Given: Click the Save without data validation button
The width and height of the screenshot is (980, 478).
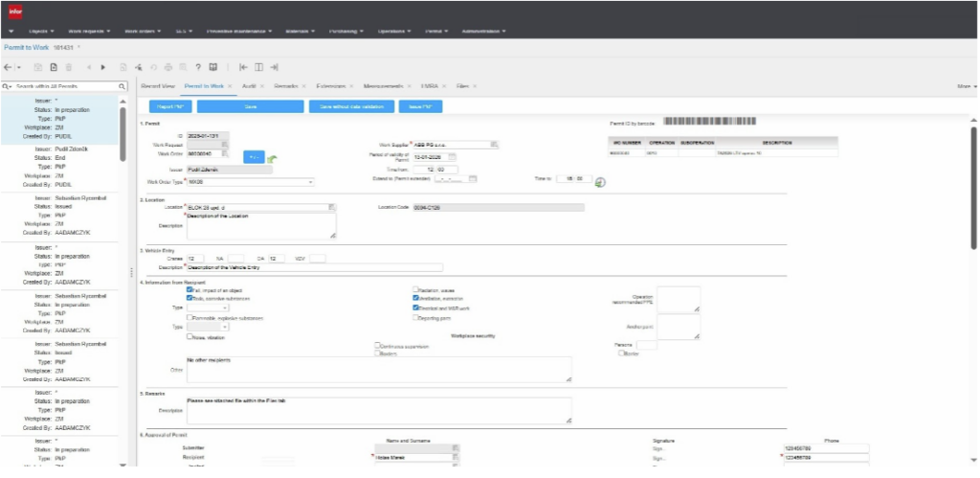Looking at the screenshot, I should pos(351,107).
